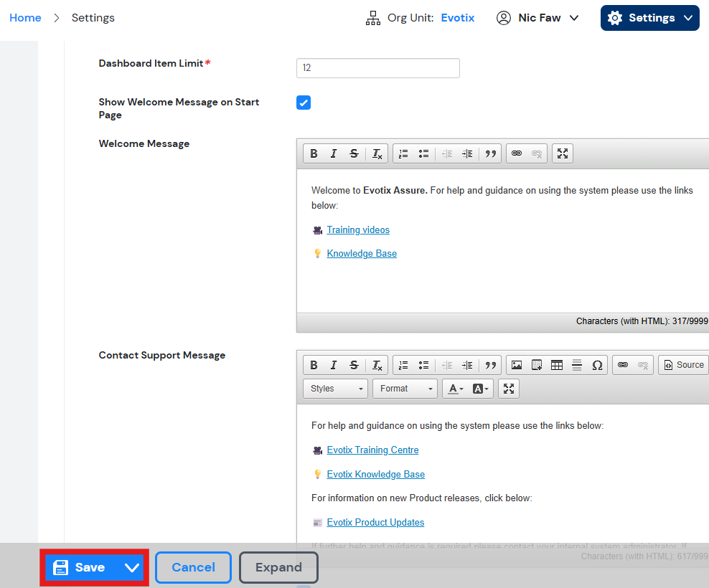Go to Home breadcrumb
This screenshot has width=709, height=588.
tap(25, 18)
